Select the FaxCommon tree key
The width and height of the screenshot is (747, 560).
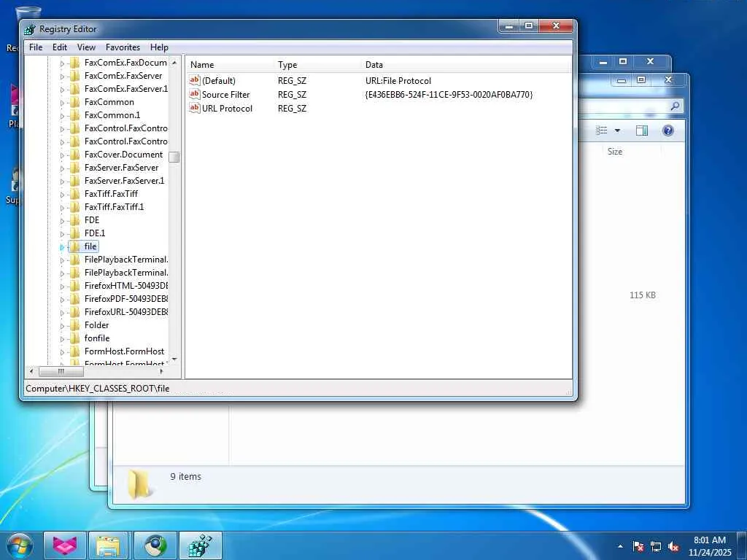coord(109,102)
